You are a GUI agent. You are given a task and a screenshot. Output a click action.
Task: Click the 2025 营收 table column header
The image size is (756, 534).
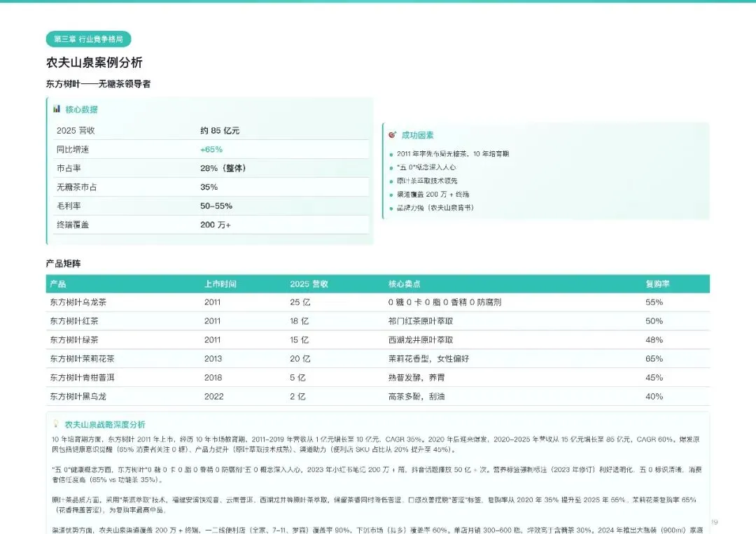(x=309, y=284)
